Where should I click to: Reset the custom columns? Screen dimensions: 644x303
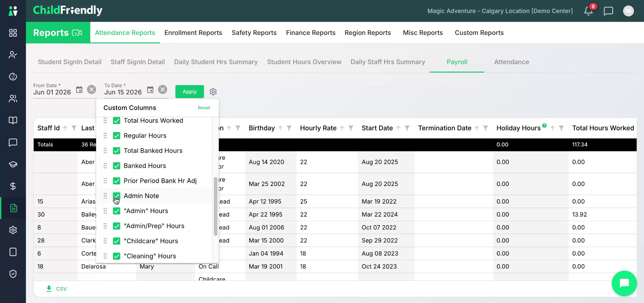[204, 108]
